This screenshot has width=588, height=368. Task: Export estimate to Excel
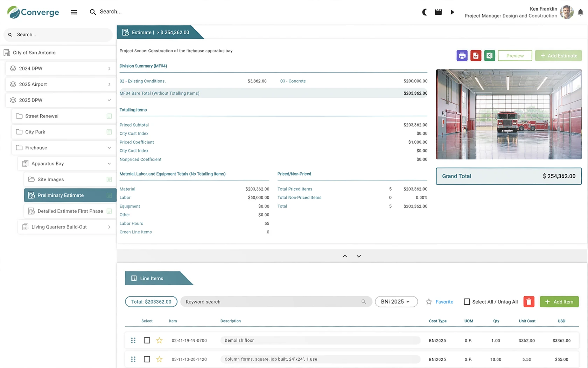pos(490,55)
